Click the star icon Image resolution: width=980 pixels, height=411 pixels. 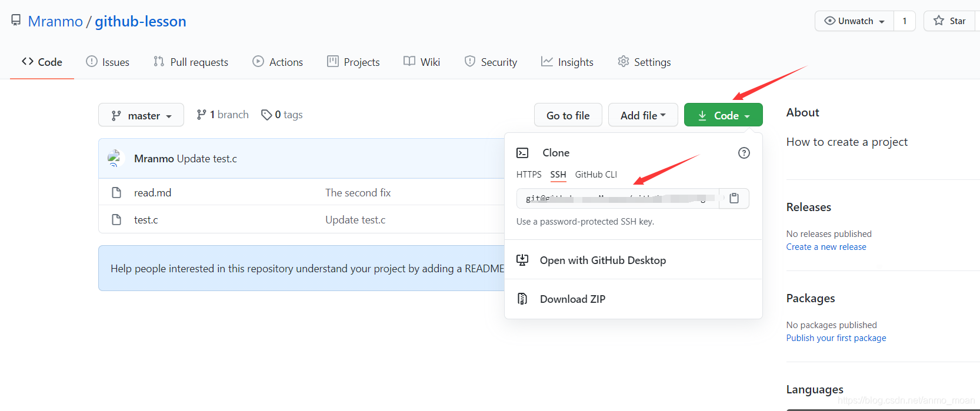pyautogui.click(x=939, y=21)
